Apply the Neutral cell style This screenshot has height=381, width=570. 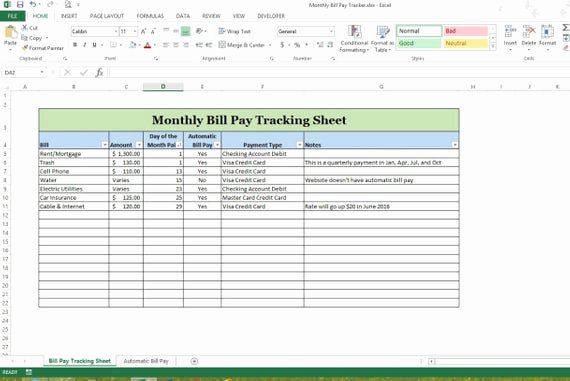[x=466, y=43]
